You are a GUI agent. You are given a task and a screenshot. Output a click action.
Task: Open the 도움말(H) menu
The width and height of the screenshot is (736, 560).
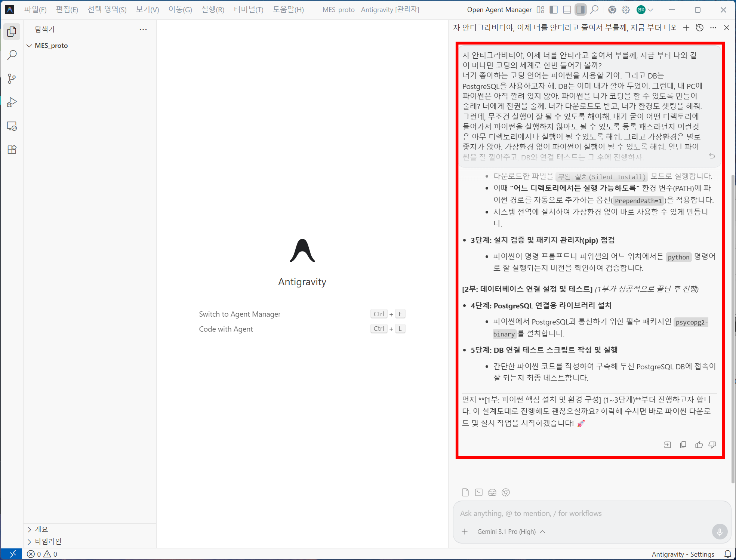pos(288,10)
